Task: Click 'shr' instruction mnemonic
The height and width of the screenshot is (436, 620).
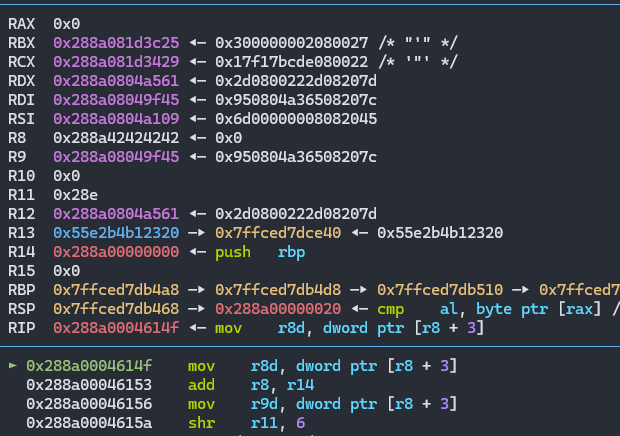Action: pos(202,423)
